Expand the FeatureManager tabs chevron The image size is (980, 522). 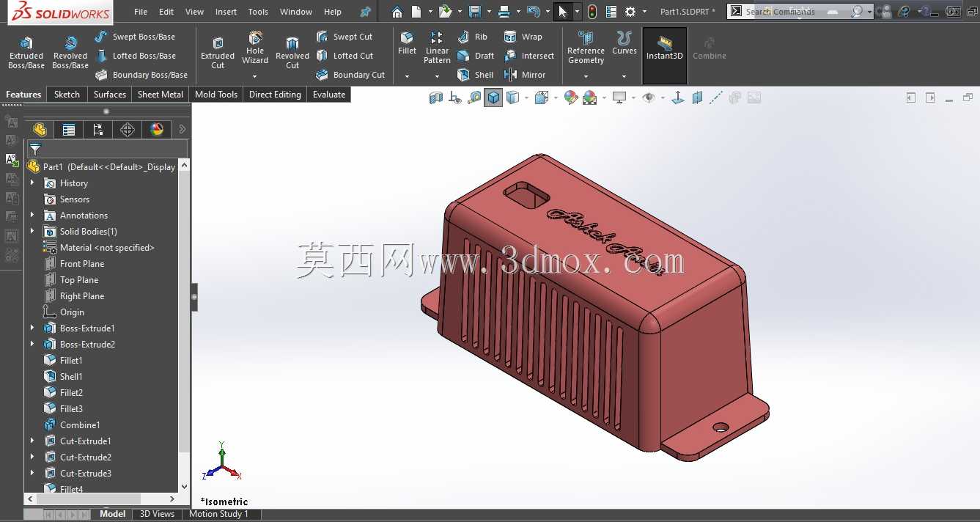pos(183,130)
